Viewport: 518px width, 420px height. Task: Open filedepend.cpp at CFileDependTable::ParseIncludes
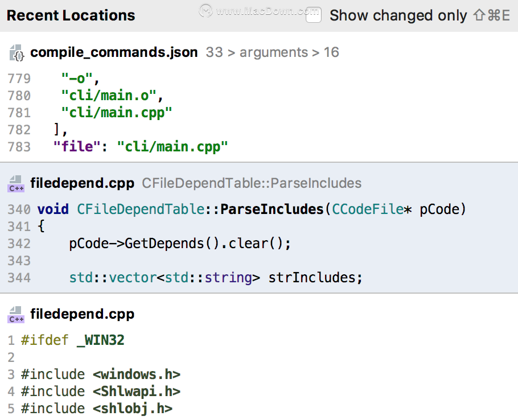[x=83, y=183]
